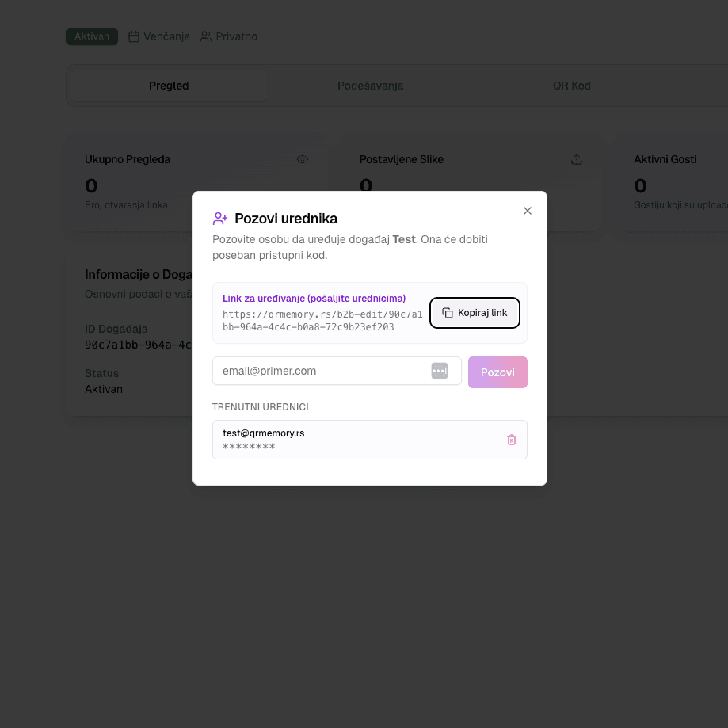Click the Kopiraj link button
The image size is (728, 728).
pos(475,313)
